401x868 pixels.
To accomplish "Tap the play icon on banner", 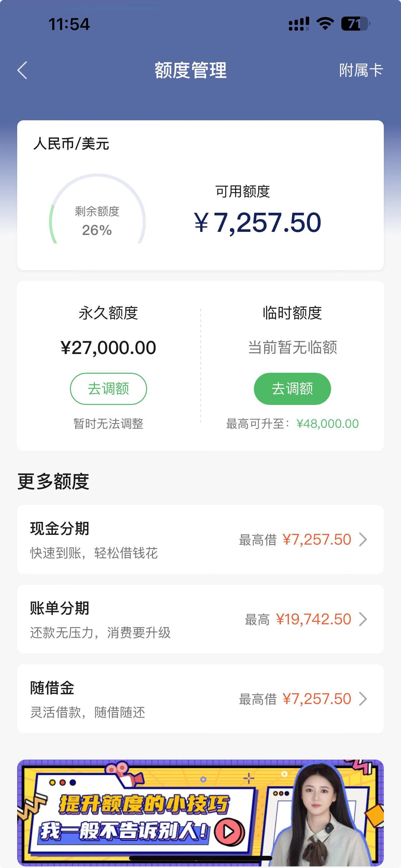I will tap(230, 832).
